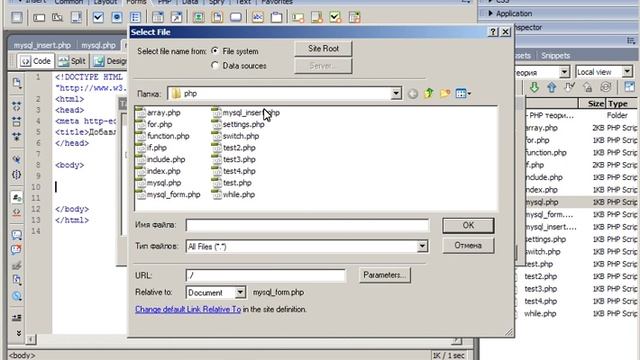
Task: Click the <body> tag in the status bar
Action: 22,356
